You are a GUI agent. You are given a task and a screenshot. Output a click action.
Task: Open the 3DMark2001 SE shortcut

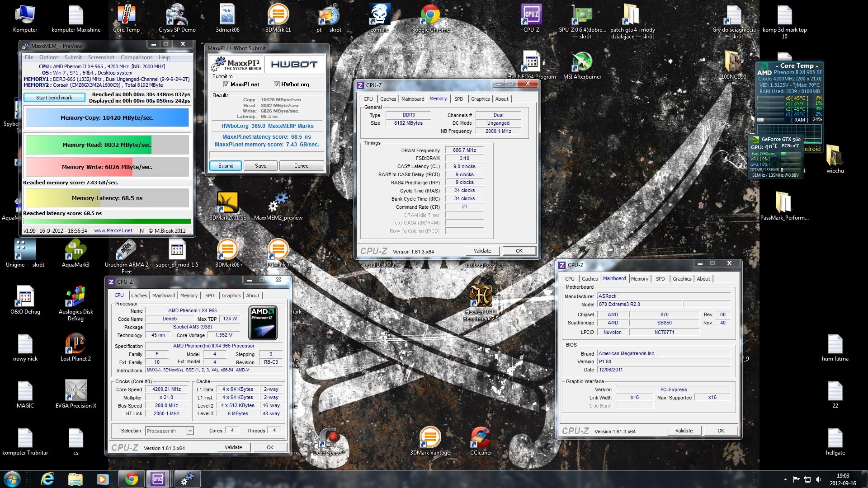coord(227,206)
